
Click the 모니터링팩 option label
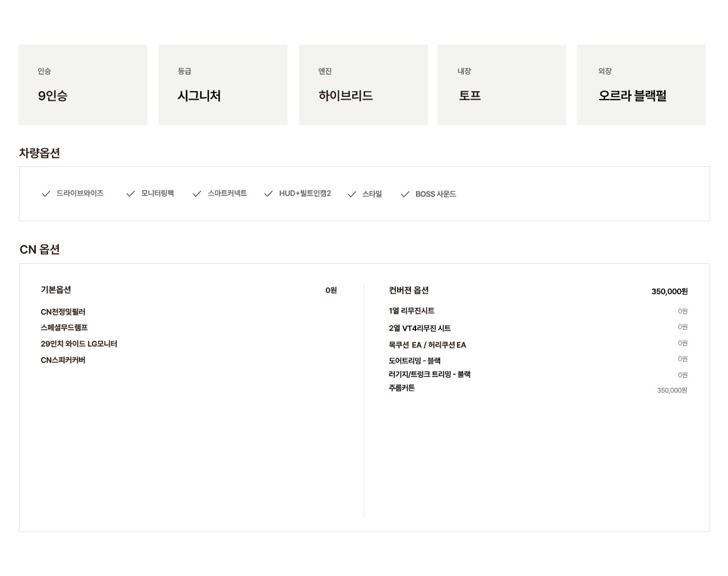pyautogui.click(x=157, y=193)
